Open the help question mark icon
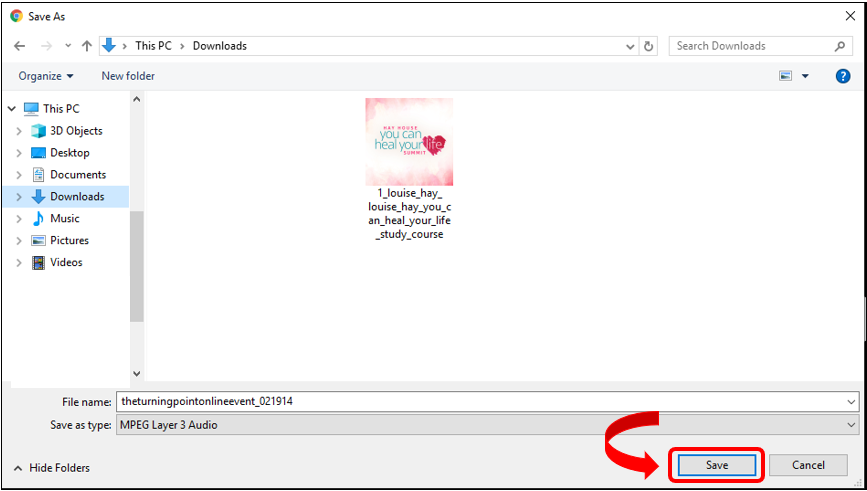The width and height of the screenshot is (867, 491). (x=842, y=76)
